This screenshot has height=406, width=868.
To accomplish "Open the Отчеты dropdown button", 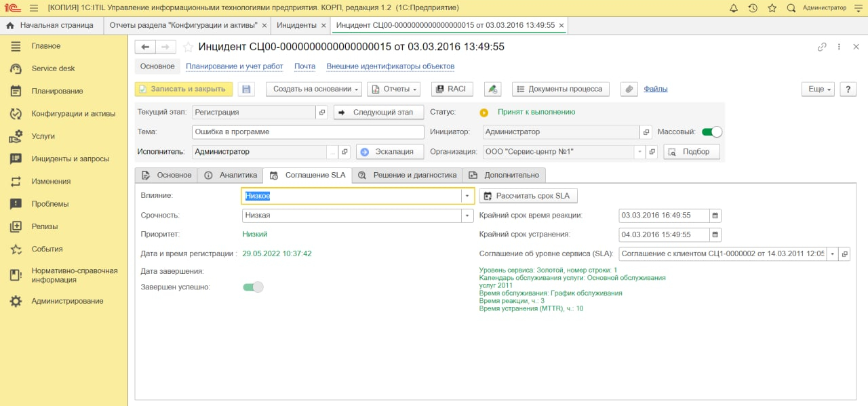I will point(393,89).
